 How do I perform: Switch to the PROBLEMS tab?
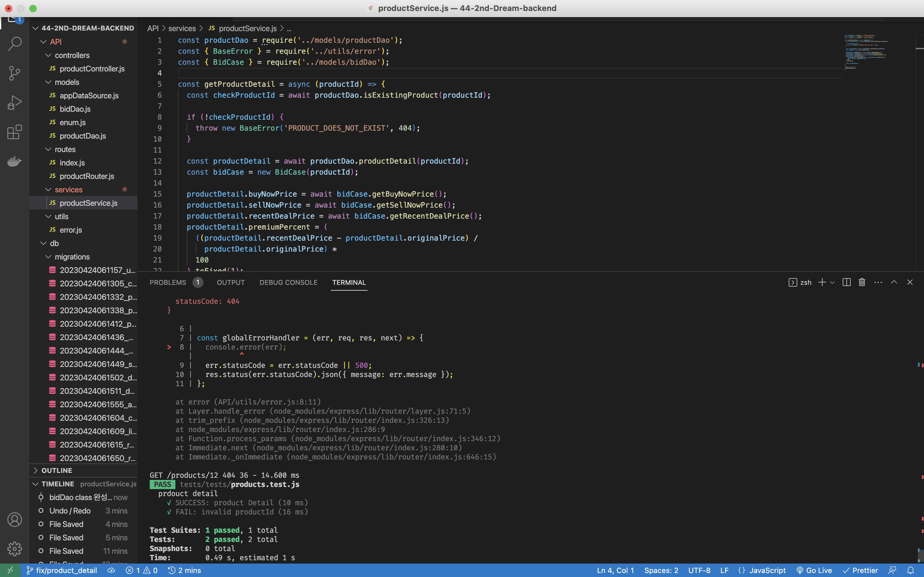pyautogui.click(x=168, y=282)
